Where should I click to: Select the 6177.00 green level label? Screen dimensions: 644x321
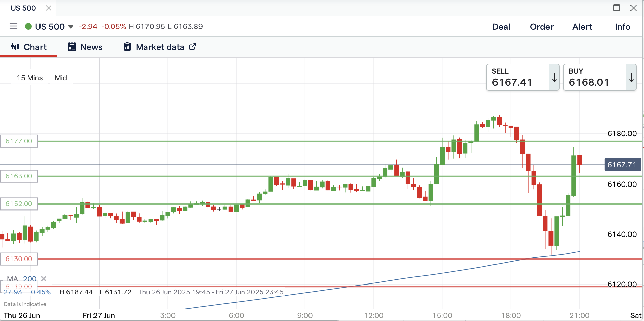[x=19, y=141]
